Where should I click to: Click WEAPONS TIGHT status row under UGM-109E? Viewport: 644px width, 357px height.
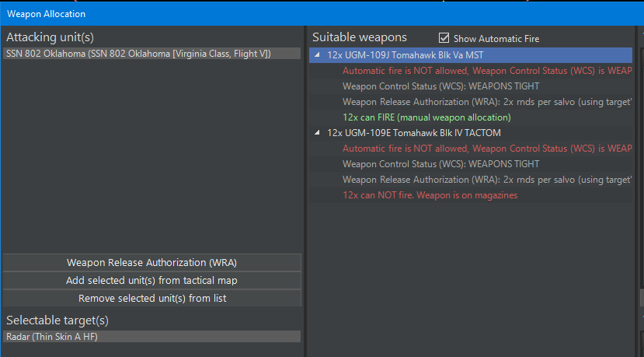[440, 164]
